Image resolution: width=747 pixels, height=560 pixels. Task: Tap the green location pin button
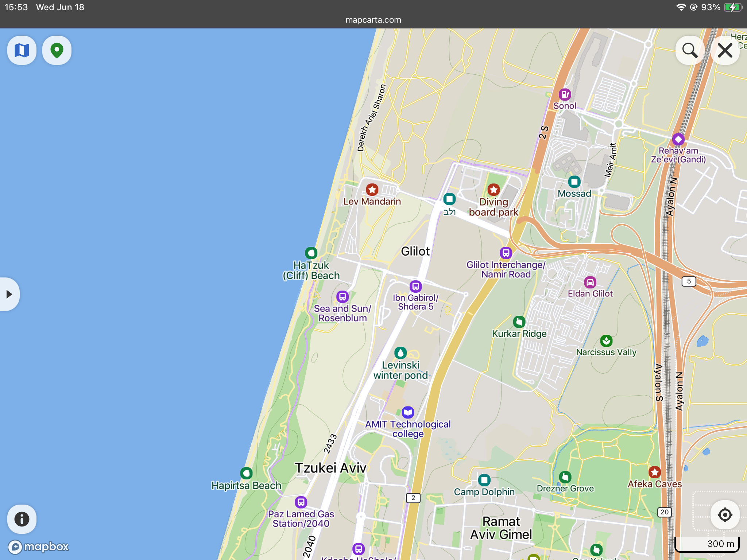(x=57, y=50)
